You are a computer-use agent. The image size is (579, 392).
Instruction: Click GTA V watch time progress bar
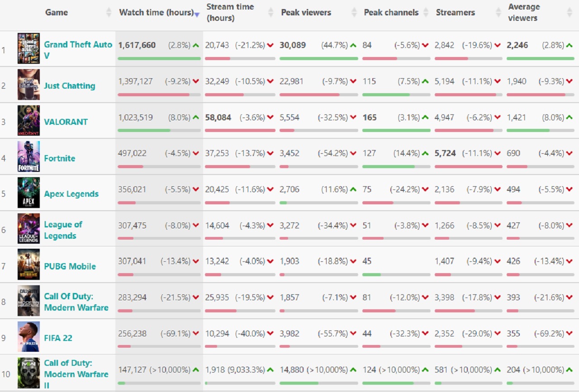click(x=159, y=58)
